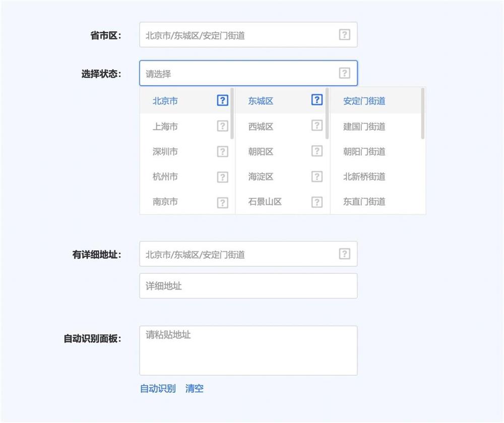Image resolution: width=504 pixels, height=423 pixels.
Task: Click question icon in 选择状态 field
Action: (x=344, y=74)
